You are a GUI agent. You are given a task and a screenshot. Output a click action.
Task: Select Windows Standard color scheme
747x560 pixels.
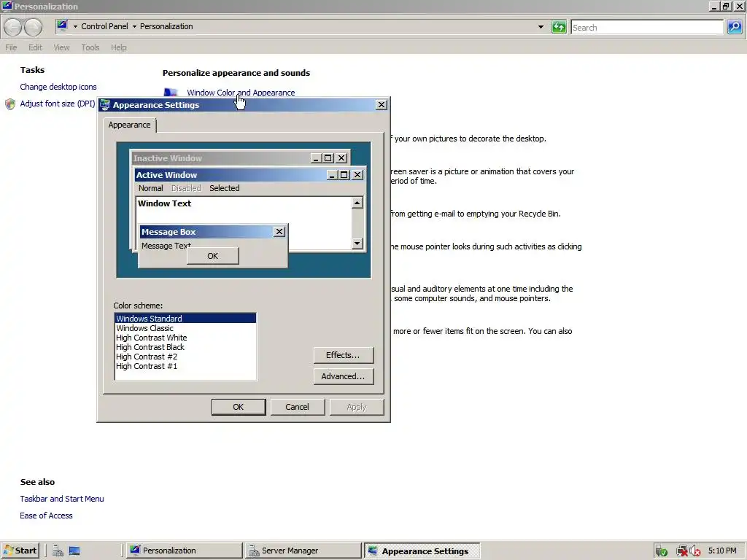click(x=185, y=319)
